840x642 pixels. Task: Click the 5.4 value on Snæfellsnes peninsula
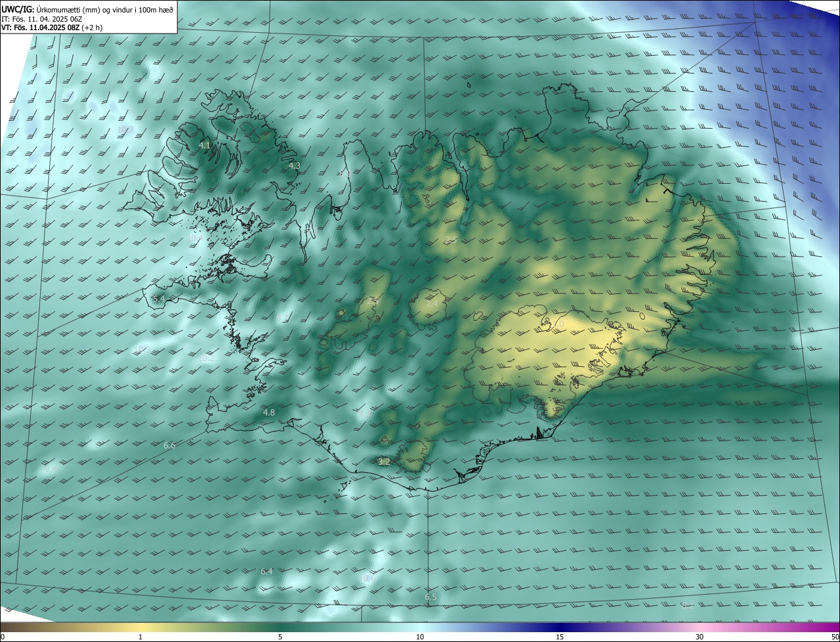pyautogui.click(x=159, y=299)
